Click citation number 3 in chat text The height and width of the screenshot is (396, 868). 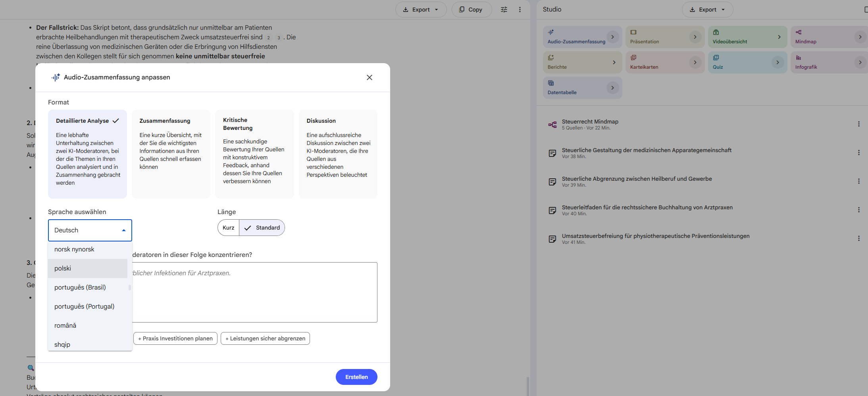click(279, 38)
